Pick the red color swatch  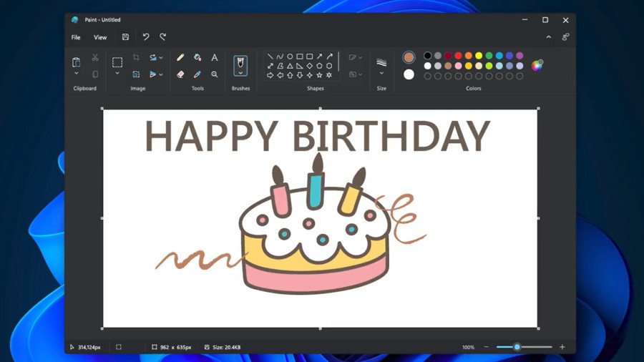click(x=458, y=56)
